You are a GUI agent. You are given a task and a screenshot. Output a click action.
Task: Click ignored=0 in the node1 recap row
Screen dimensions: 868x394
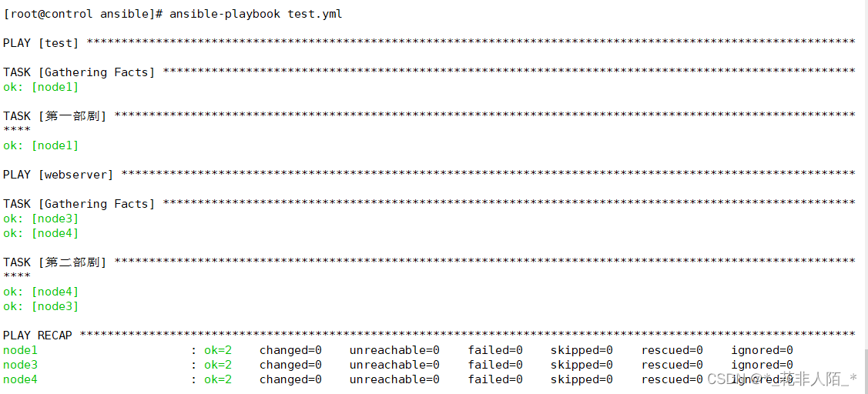(762, 350)
